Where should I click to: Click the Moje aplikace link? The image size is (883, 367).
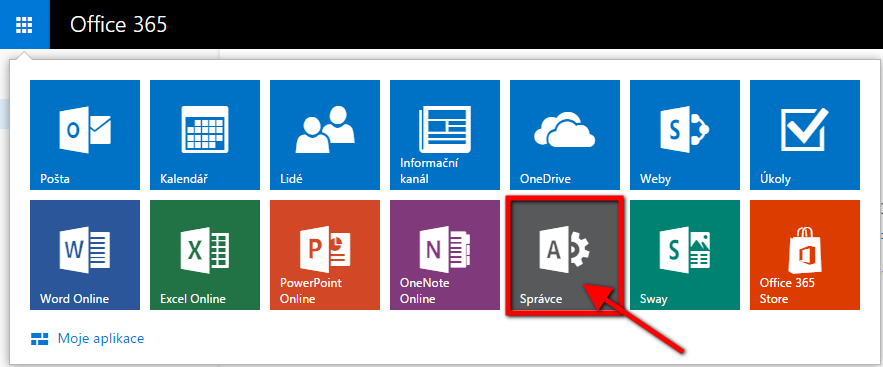point(87,338)
